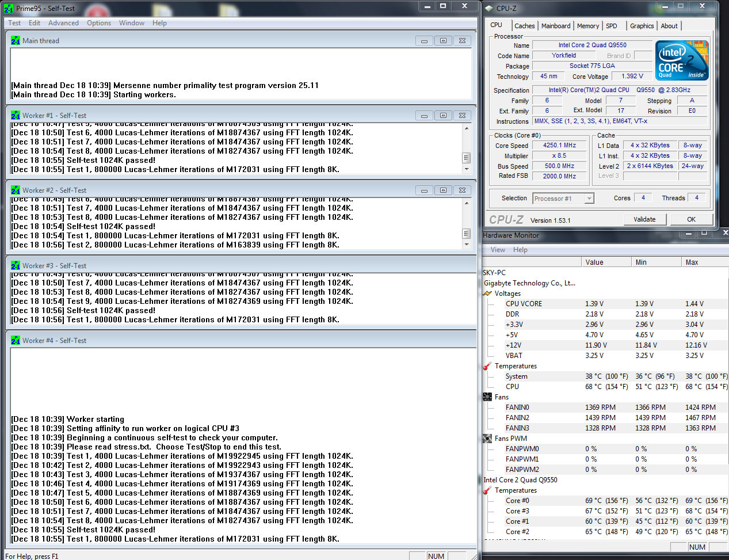Image resolution: width=729 pixels, height=560 pixels.
Task: Click the Core Voltage value 1.392 V
Action: [632, 76]
